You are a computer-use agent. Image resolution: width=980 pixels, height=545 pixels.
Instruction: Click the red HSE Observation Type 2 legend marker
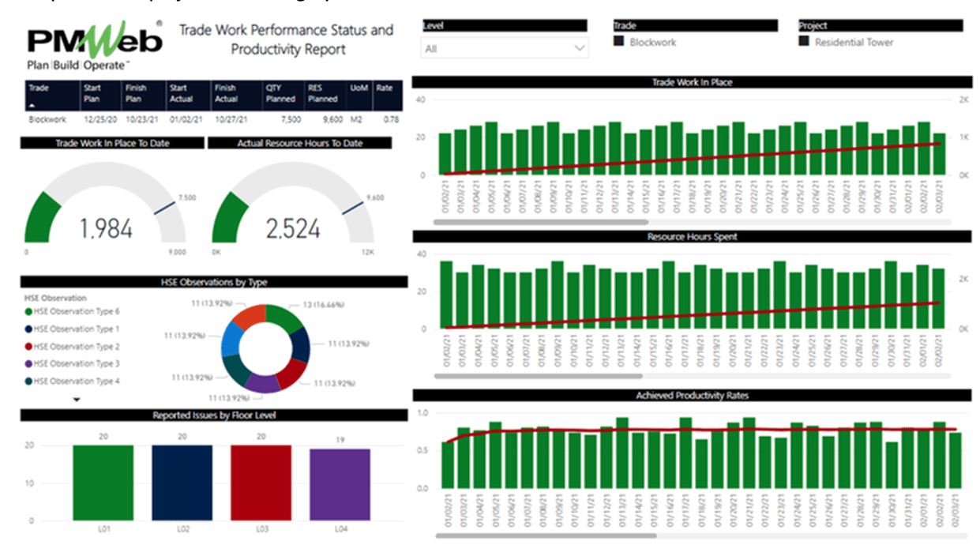(x=28, y=347)
